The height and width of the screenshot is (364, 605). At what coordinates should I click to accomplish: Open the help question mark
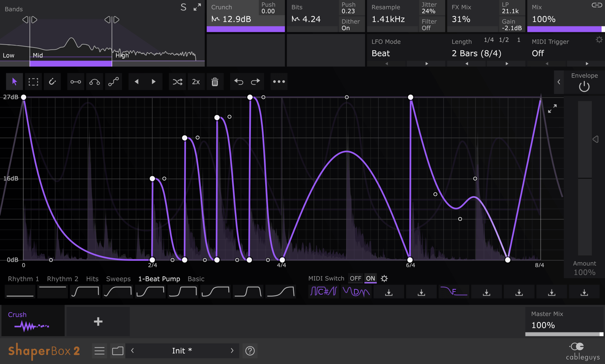tap(250, 351)
